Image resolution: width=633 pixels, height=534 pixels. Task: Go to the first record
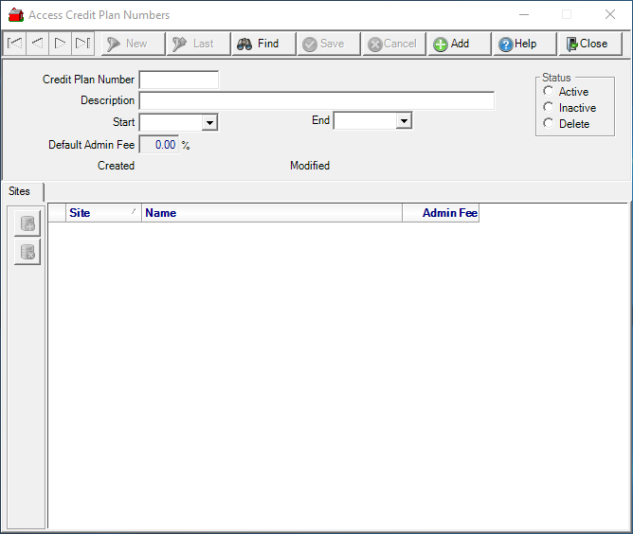pyautogui.click(x=14, y=44)
